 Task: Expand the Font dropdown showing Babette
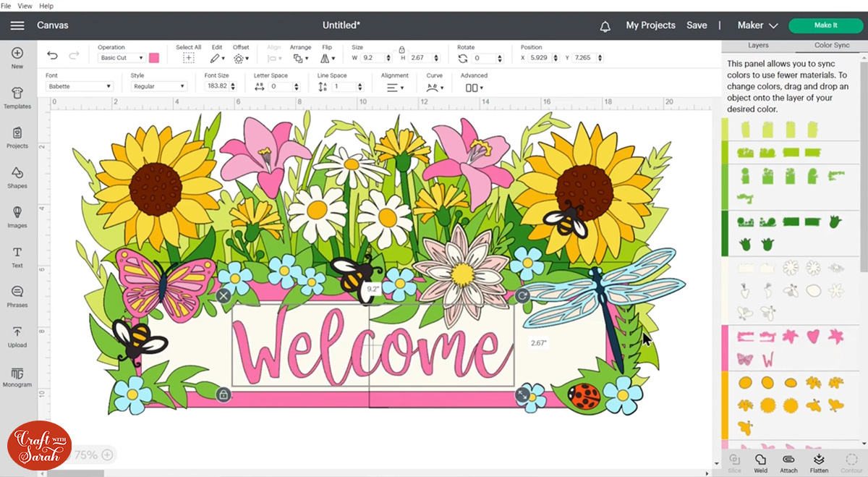click(80, 86)
